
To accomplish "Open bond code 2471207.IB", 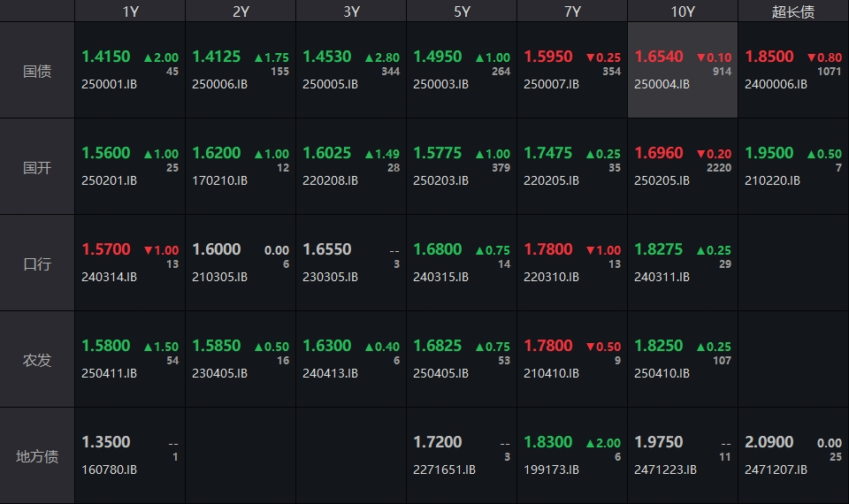I will point(776,470).
